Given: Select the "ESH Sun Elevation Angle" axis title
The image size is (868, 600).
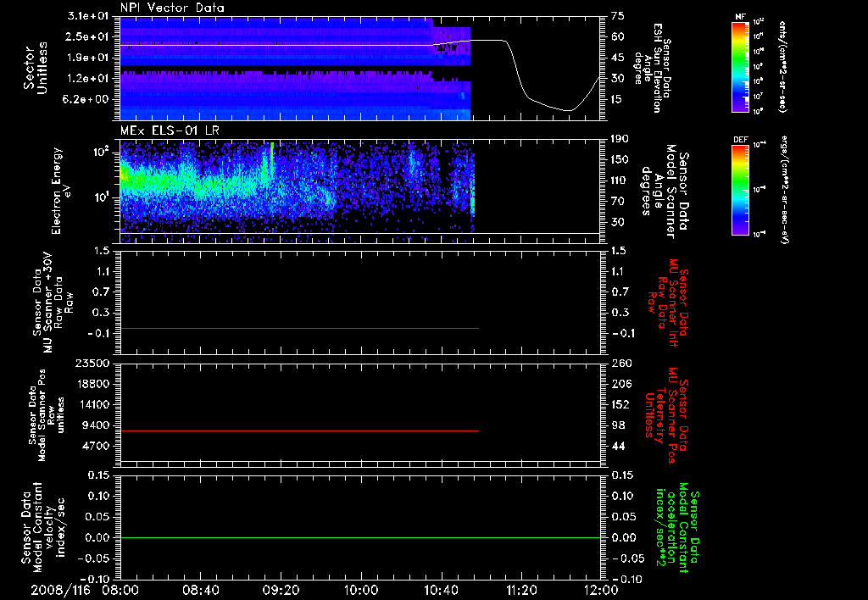Looking at the screenshot, I should (x=652, y=68).
